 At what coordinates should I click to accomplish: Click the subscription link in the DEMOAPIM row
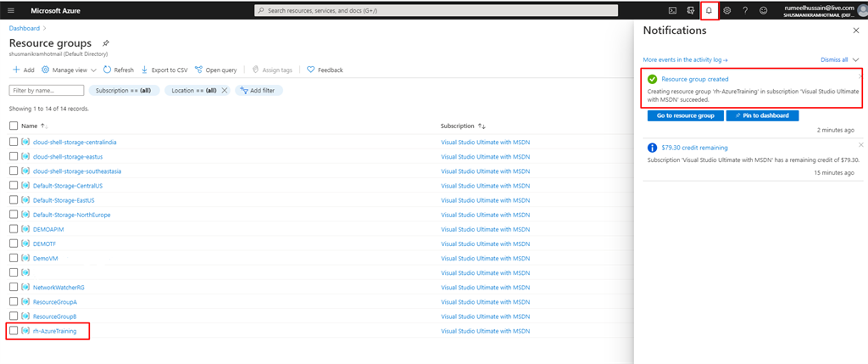(485, 229)
